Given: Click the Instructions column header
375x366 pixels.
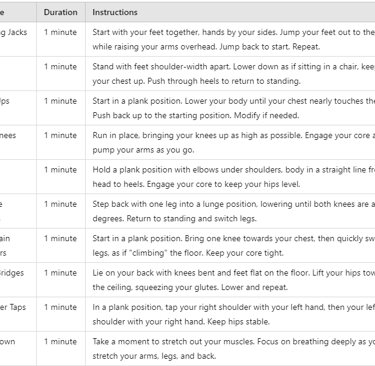Looking at the screenshot, I should (230, 12).
